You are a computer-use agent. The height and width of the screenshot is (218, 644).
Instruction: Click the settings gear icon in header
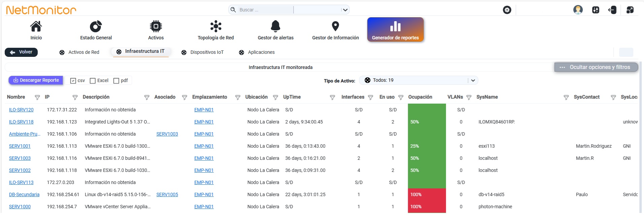507,10
